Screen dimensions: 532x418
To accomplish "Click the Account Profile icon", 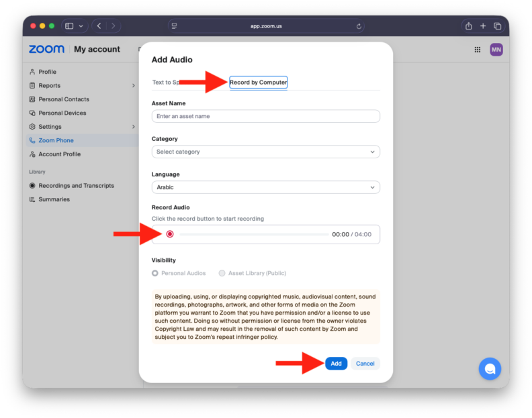I will point(32,154).
